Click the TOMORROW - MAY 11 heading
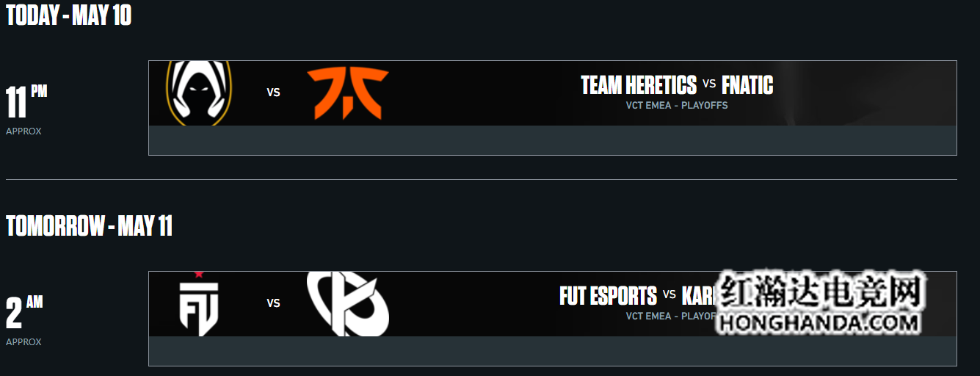 pyautogui.click(x=89, y=226)
